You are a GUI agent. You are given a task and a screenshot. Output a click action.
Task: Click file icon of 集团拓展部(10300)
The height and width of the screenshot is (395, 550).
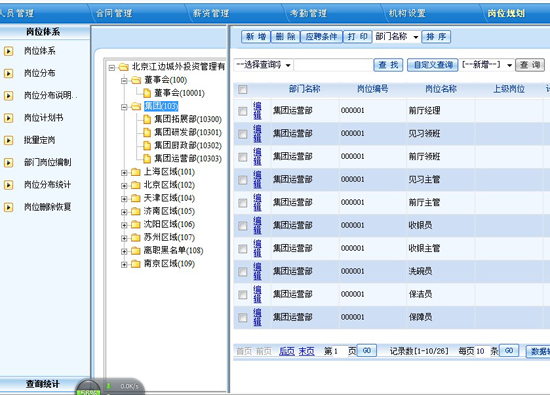point(147,120)
